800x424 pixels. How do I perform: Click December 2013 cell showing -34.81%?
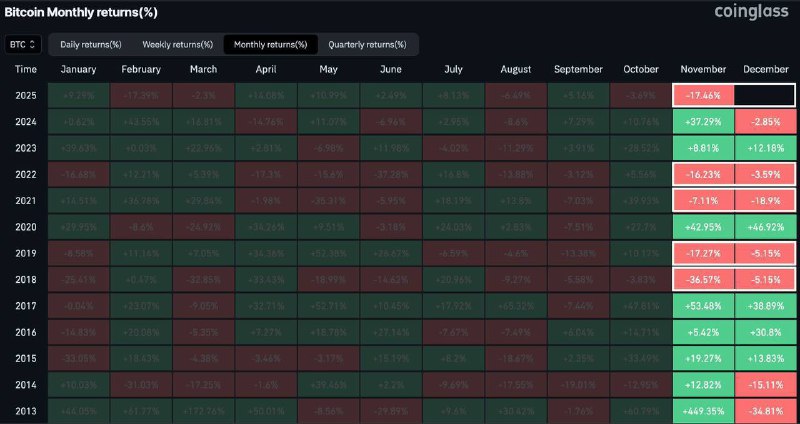pyautogui.click(x=765, y=411)
